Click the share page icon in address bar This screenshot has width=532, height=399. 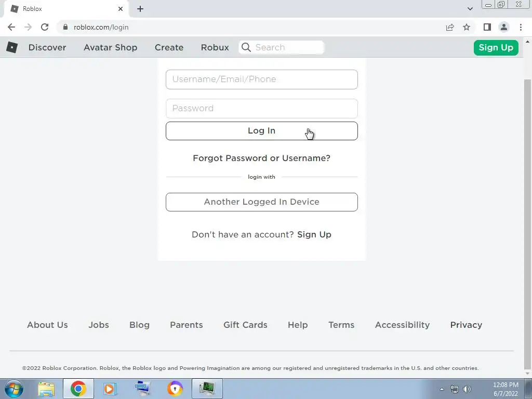coord(450,27)
